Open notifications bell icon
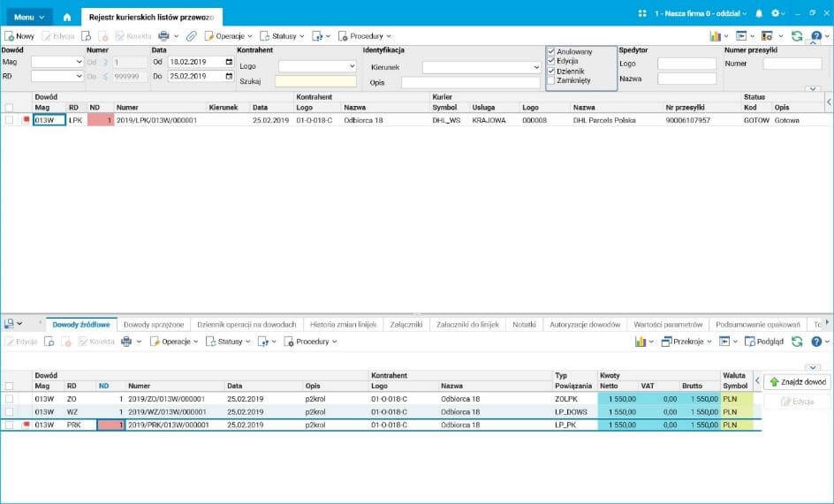The image size is (834, 504). click(x=759, y=13)
